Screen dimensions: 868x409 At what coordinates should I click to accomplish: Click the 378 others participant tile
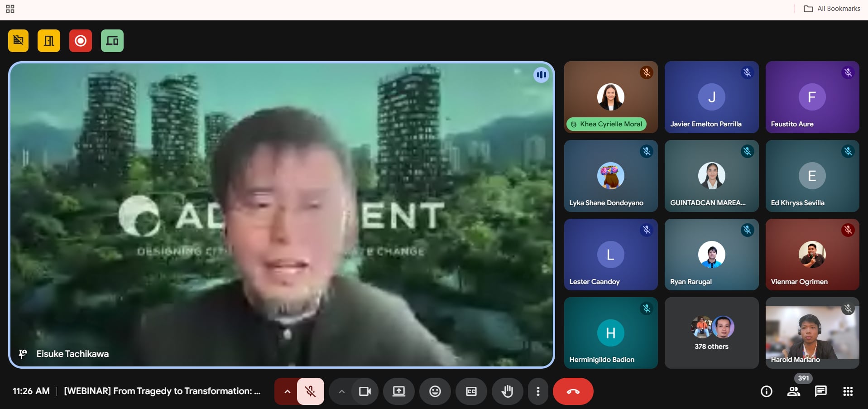pos(711,333)
